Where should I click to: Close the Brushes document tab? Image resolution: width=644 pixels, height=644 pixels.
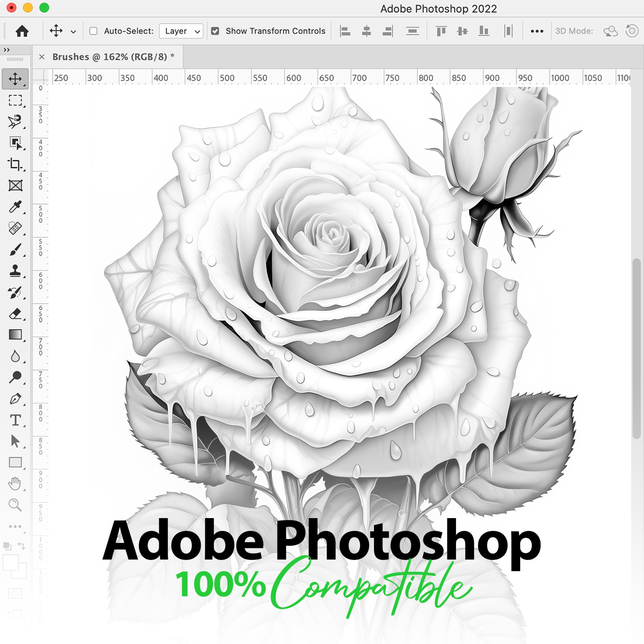pyautogui.click(x=42, y=57)
